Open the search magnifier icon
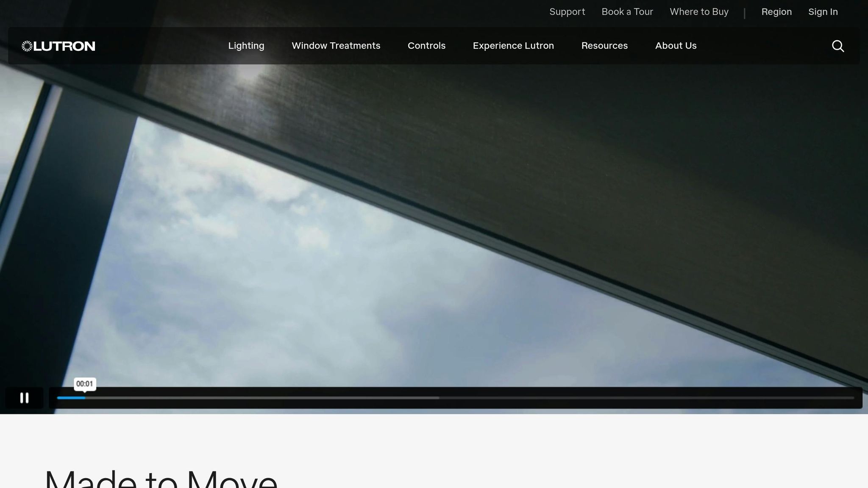The width and height of the screenshot is (868, 488). click(837, 46)
